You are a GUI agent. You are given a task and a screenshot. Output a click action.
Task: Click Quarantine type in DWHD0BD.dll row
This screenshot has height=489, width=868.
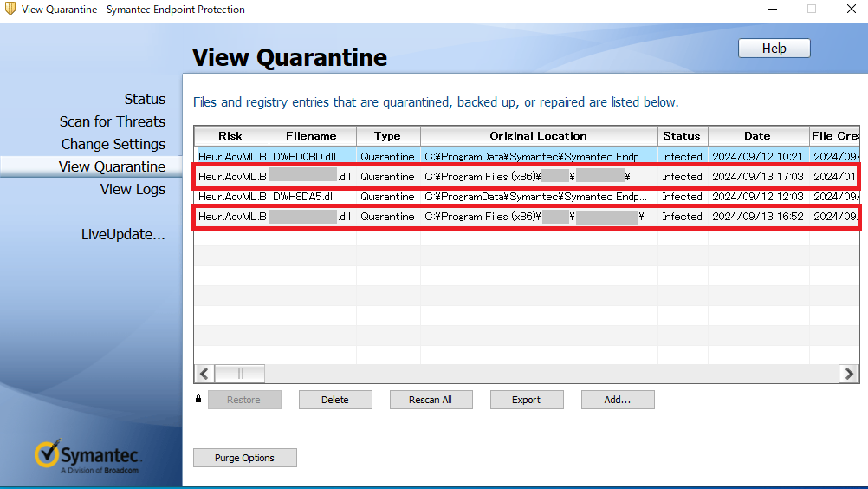pos(387,157)
